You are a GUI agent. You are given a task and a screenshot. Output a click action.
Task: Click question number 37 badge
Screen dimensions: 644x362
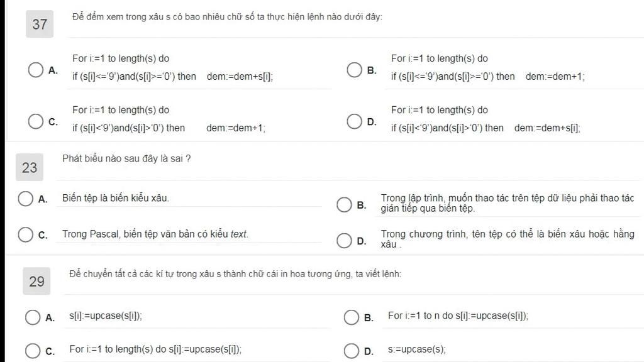[x=40, y=25]
